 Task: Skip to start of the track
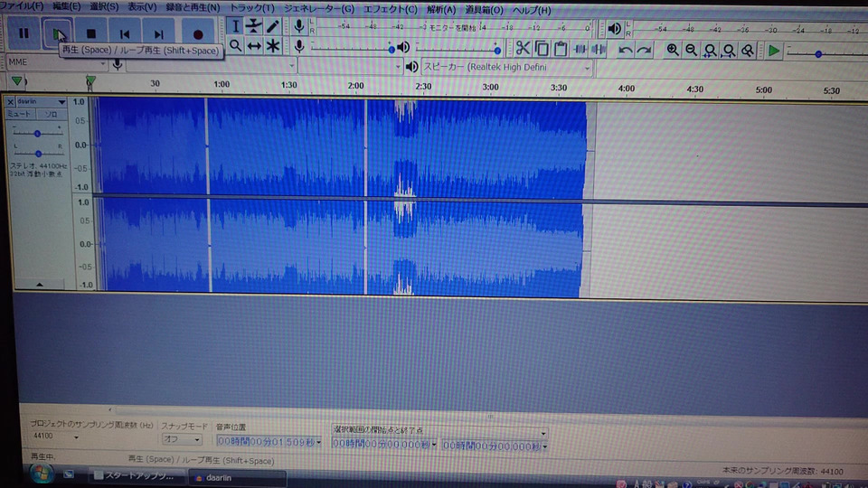(125, 34)
